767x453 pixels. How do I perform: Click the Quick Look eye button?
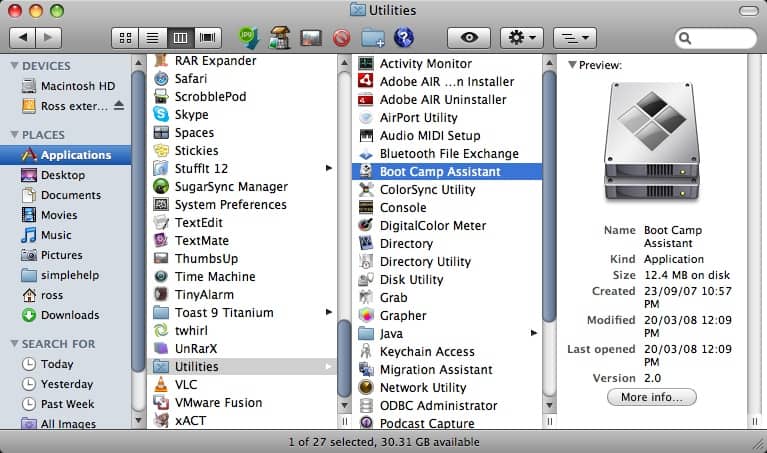[468, 38]
